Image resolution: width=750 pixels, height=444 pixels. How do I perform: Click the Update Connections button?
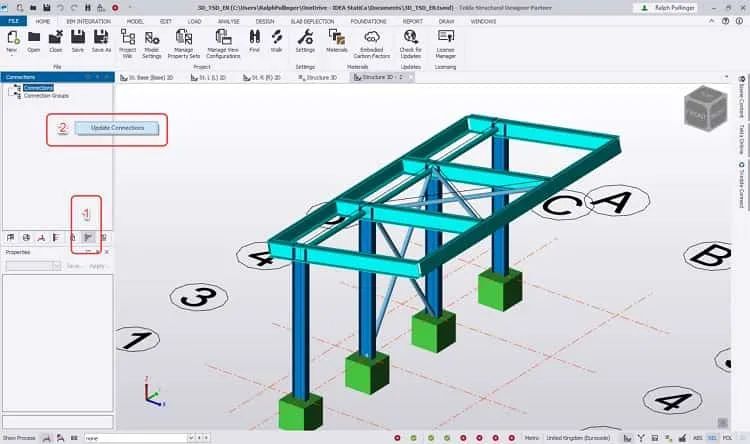tap(117, 128)
